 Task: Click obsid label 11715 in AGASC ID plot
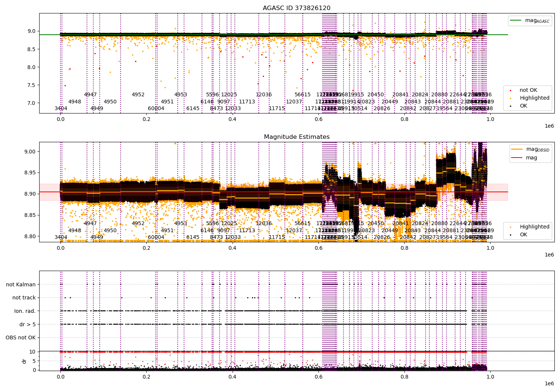click(277, 109)
